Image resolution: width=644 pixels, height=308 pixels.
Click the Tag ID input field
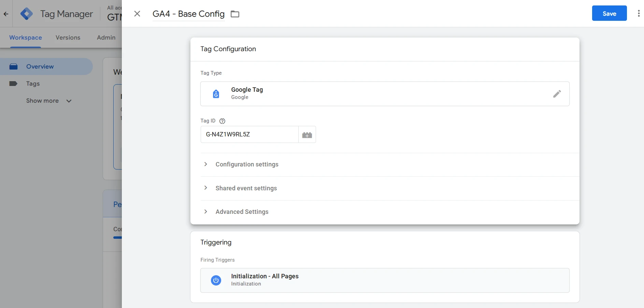pyautogui.click(x=249, y=134)
